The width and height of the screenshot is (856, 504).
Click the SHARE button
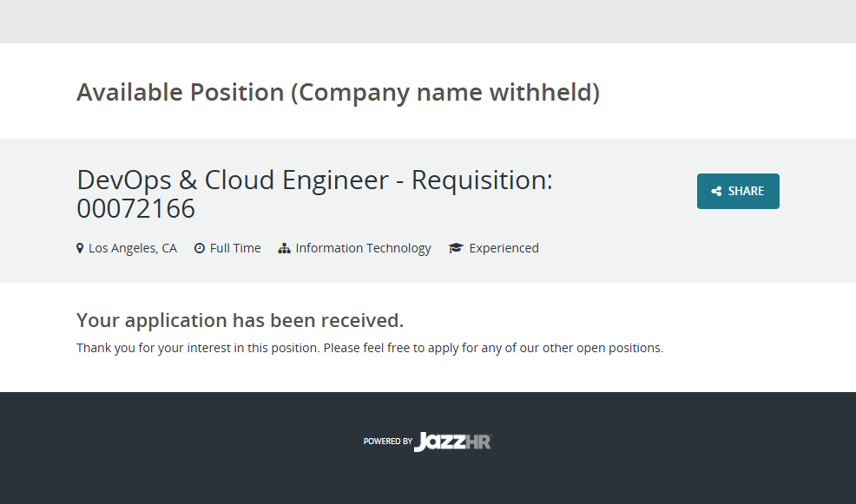[x=738, y=191]
